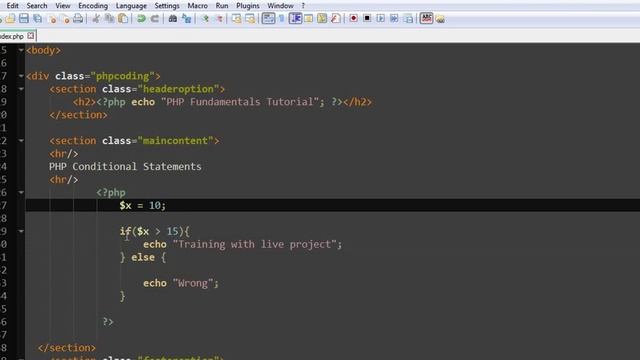
Task: Toggle Word Wrap in the toolbar
Action: click(268, 18)
